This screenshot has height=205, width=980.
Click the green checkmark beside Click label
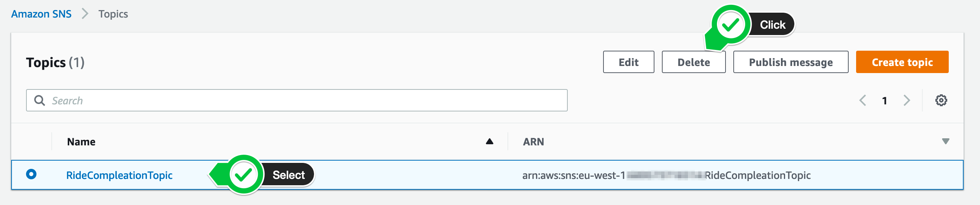[x=730, y=25]
